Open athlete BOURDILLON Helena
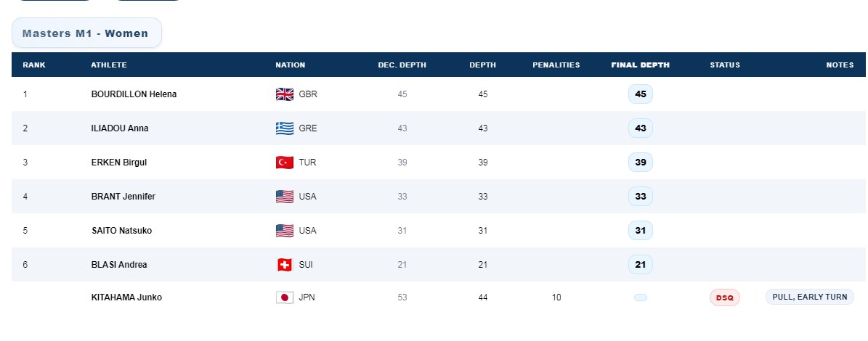 tap(134, 94)
